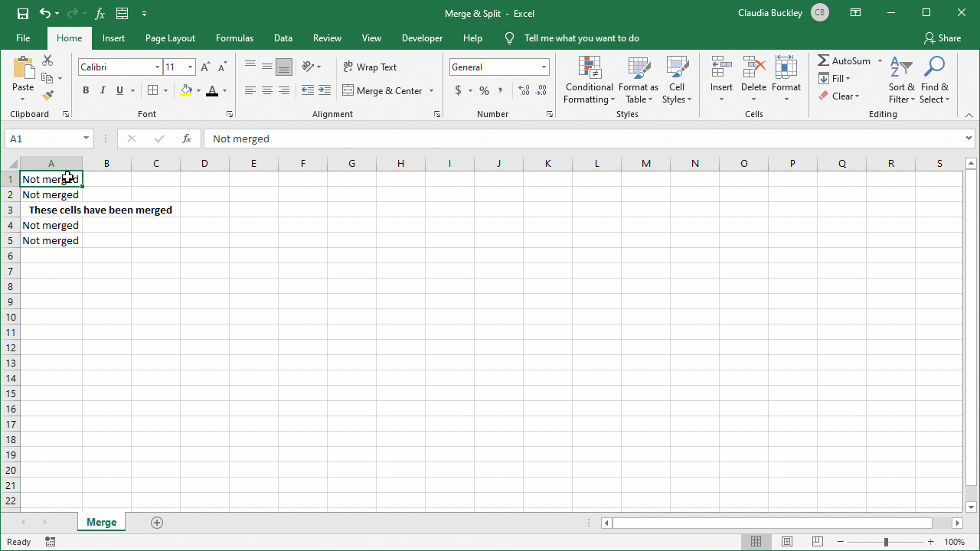
Task: Select the merged cell in row 3
Action: coord(100,210)
